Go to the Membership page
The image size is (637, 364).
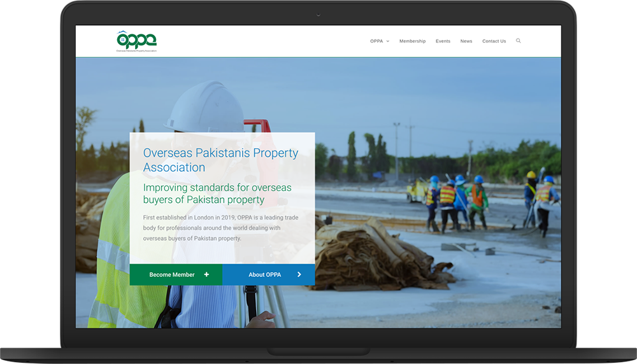tap(412, 41)
